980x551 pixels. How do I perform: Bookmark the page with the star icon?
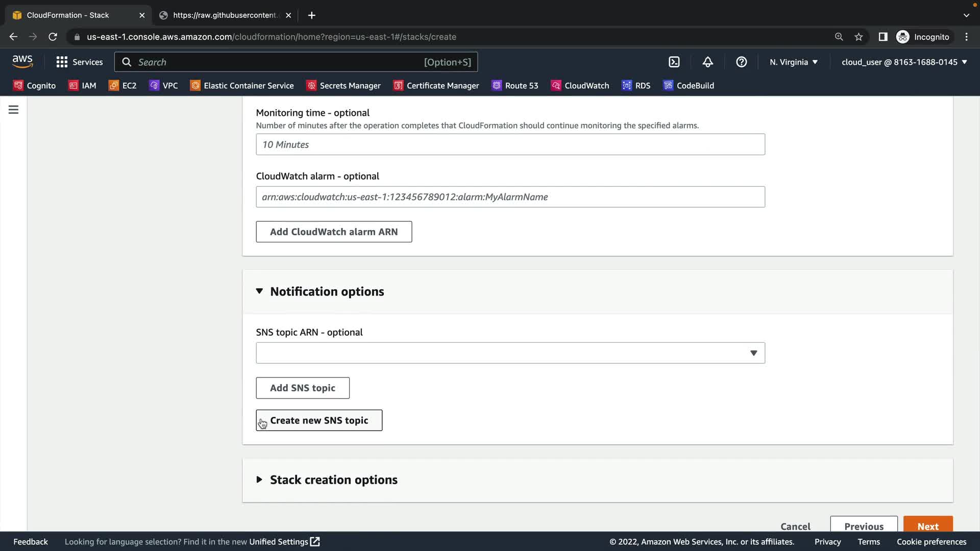point(859,37)
